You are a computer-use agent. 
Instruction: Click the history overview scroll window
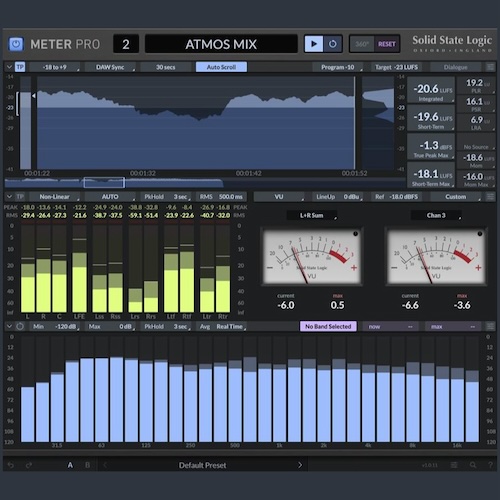coord(104,182)
